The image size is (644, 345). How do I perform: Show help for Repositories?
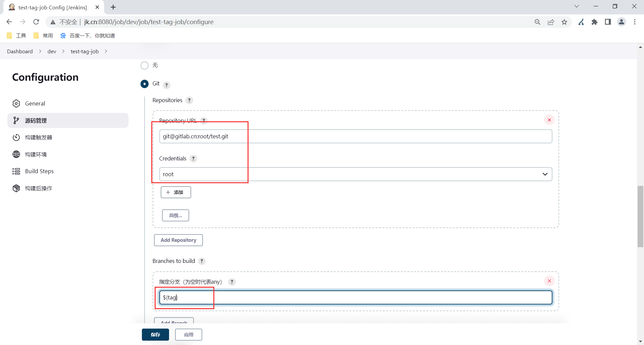coord(189,100)
